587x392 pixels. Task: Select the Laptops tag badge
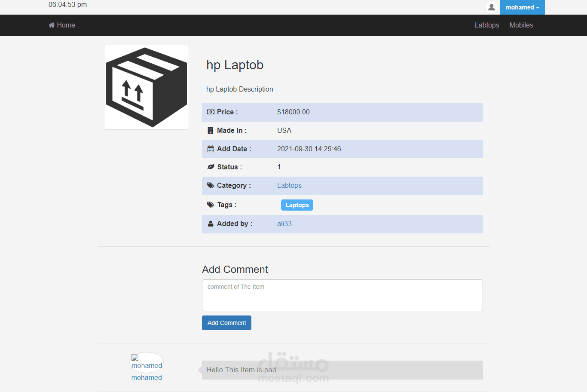pos(297,205)
